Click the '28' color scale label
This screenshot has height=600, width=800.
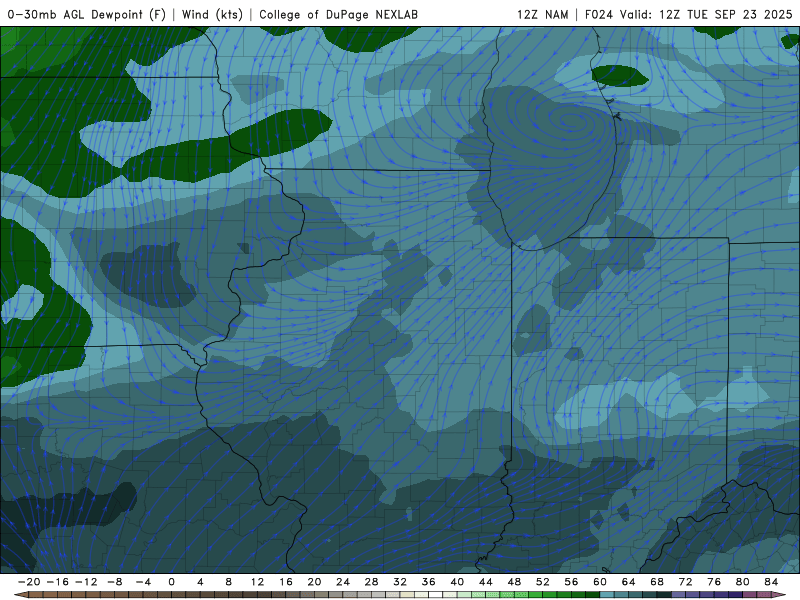(x=371, y=582)
